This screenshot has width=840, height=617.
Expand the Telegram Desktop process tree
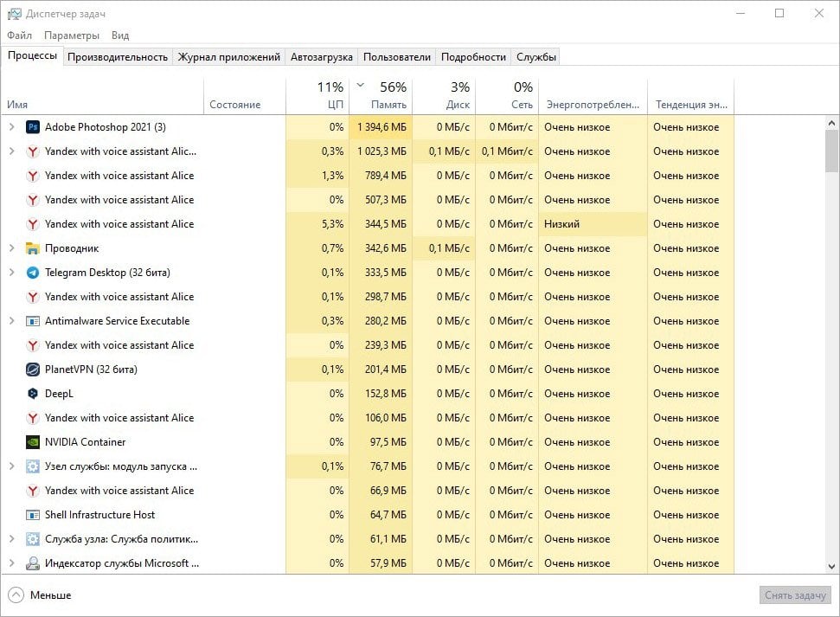click(11, 273)
